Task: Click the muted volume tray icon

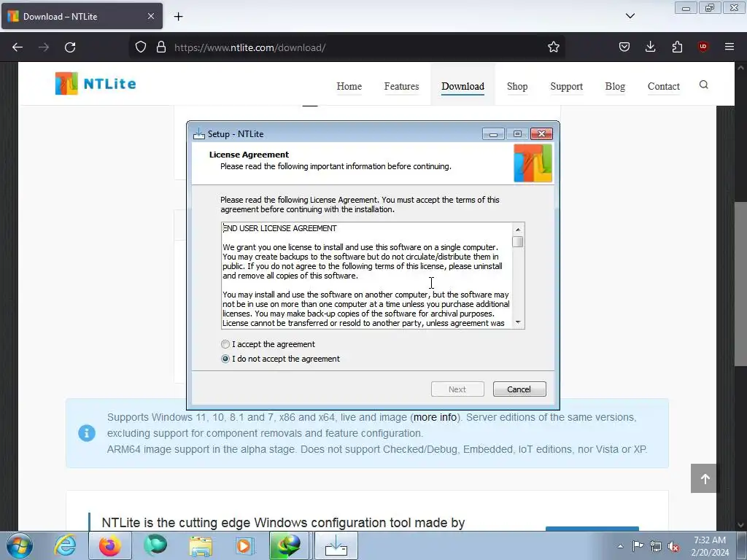Action: coord(673,546)
